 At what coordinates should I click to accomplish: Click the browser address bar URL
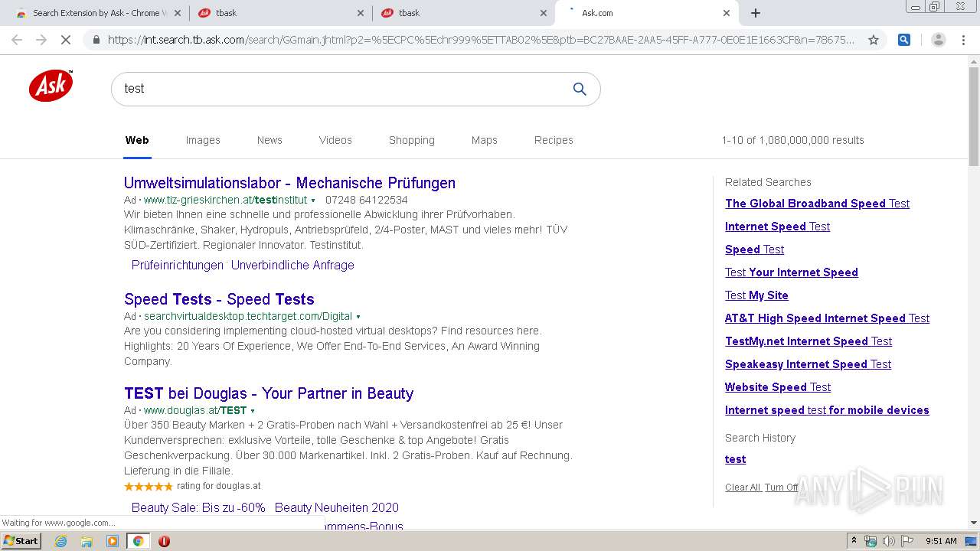coord(481,40)
